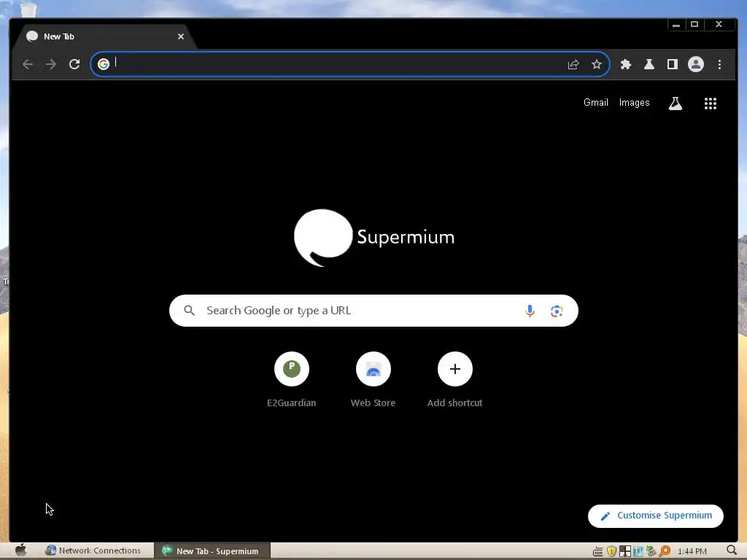This screenshot has height=560, width=747.
Task: Start voice search with microphone icon
Action: (530, 311)
